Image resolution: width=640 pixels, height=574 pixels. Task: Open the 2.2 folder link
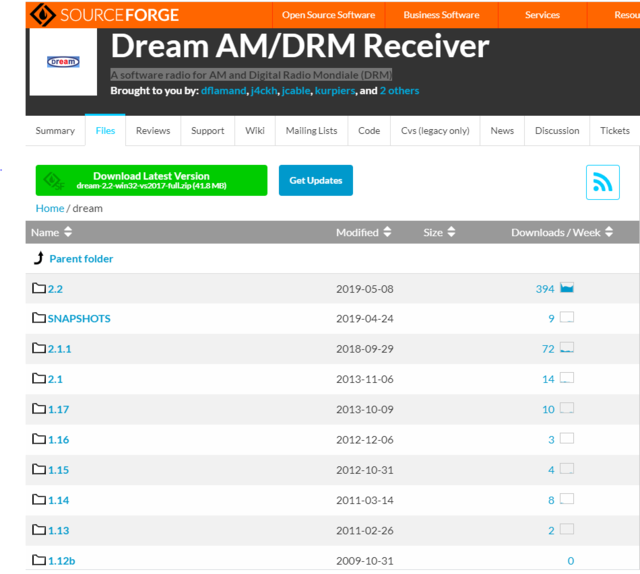(x=55, y=289)
